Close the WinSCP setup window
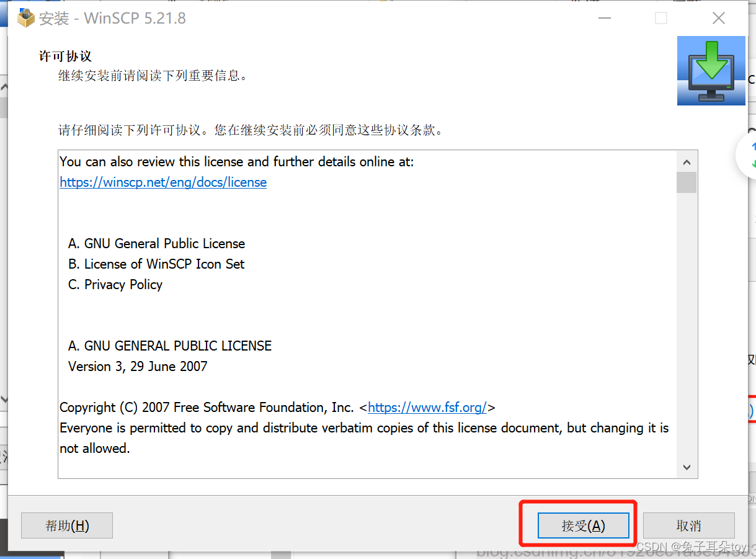This screenshot has height=559, width=756. (x=719, y=18)
